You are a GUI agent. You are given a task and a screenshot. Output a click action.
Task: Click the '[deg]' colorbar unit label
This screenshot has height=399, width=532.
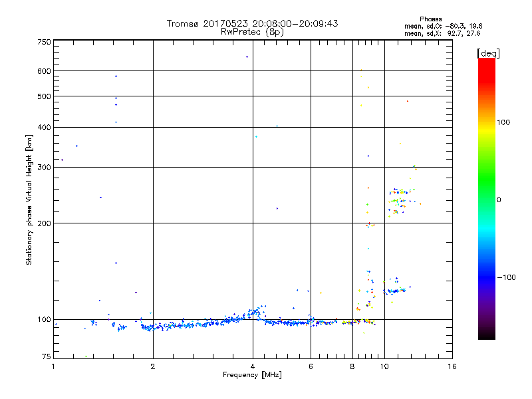point(488,53)
